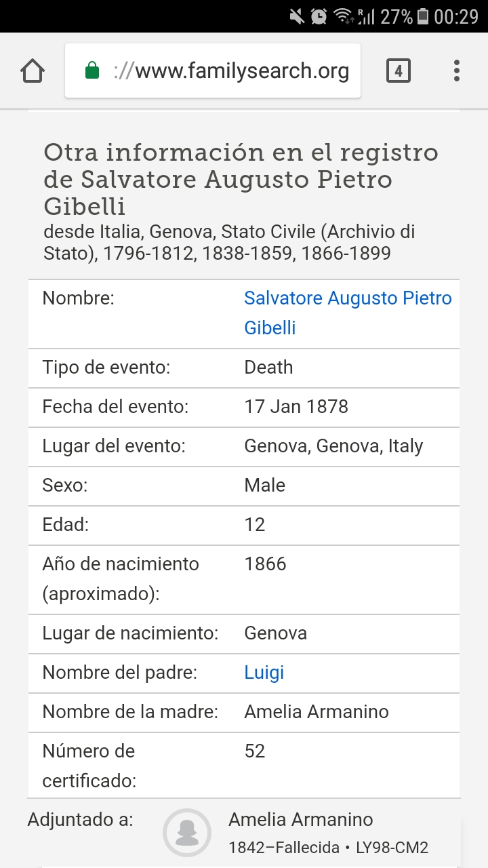Image resolution: width=488 pixels, height=868 pixels.
Task: Open attached person Amelia Armanino entry
Action: click(300, 820)
